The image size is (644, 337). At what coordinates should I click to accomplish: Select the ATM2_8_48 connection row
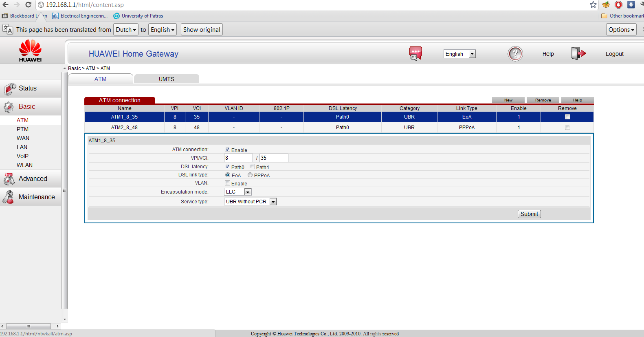click(x=339, y=128)
